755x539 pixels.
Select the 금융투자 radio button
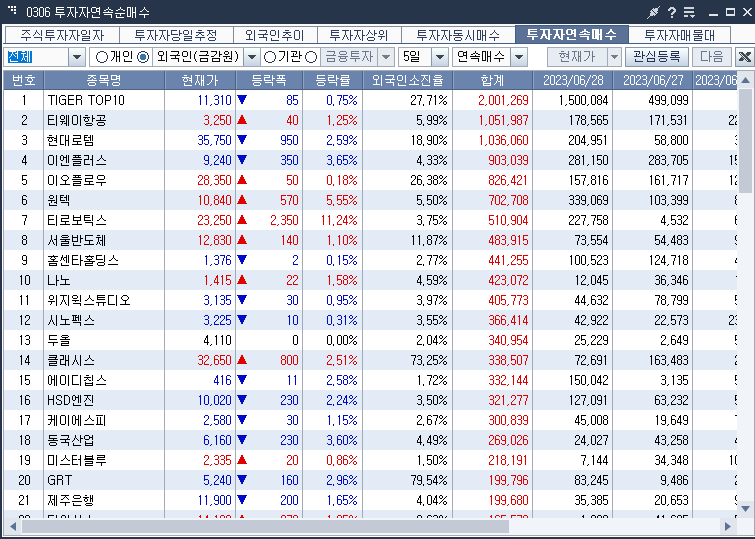click(311, 57)
